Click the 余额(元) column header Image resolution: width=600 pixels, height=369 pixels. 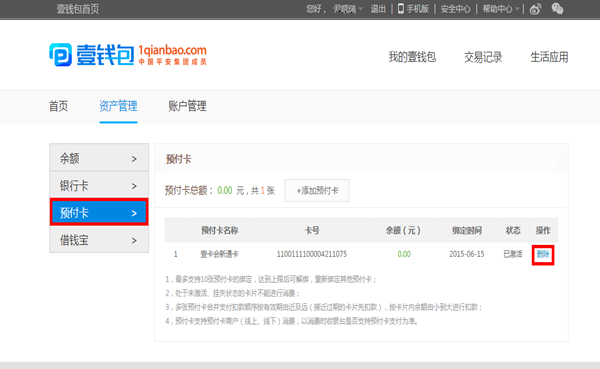click(403, 230)
